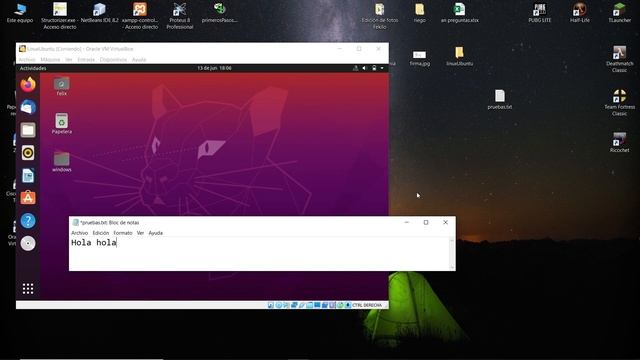Select the optical disc icon in the Ubuntu dock

tap(28, 244)
